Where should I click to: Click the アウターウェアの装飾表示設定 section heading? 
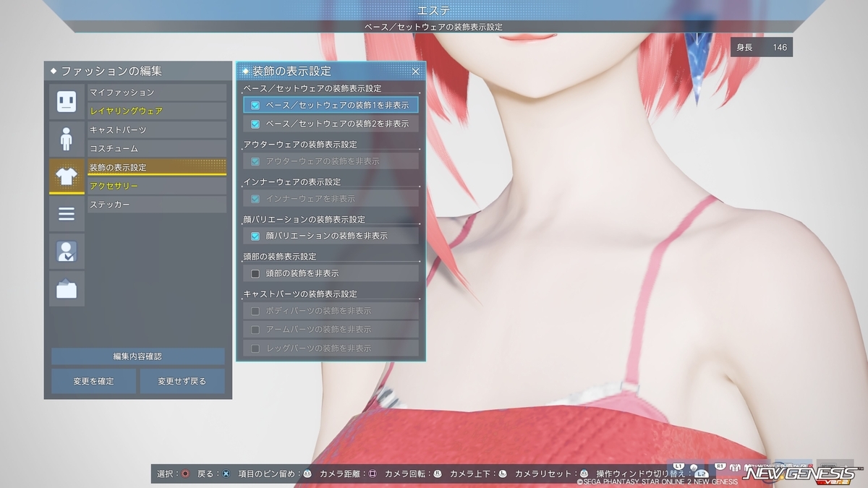tap(300, 145)
